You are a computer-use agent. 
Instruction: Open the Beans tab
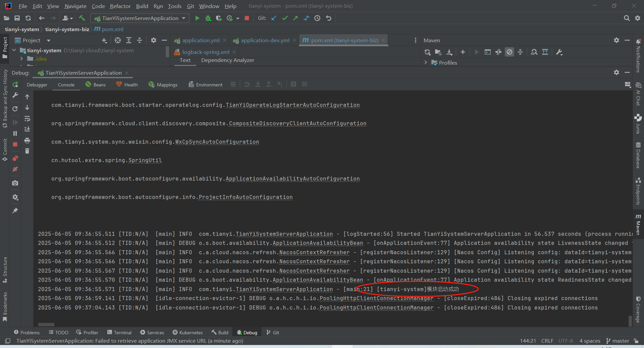click(96, 85)
